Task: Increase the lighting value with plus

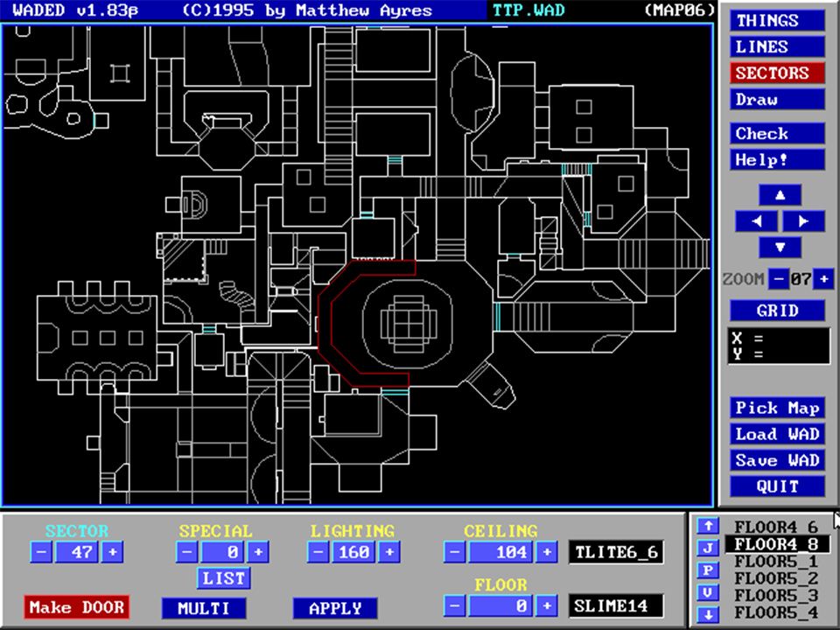Action: pyautogui.click(x=389, y=552)
